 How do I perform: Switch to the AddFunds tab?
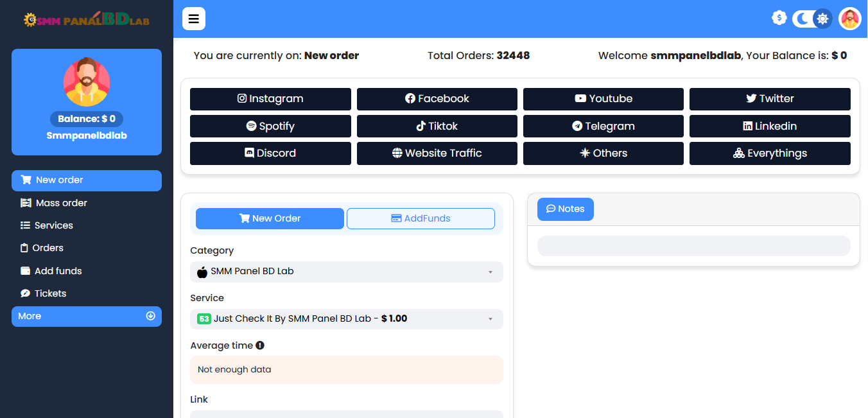pyautogui.click(x=421, y=218)
